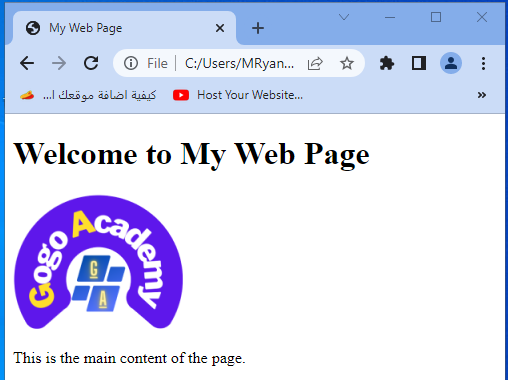Image resolution: width=508 pixels, height=380 pixels.
Task: Select the My Web Page tab
Action: coord(124,28)
